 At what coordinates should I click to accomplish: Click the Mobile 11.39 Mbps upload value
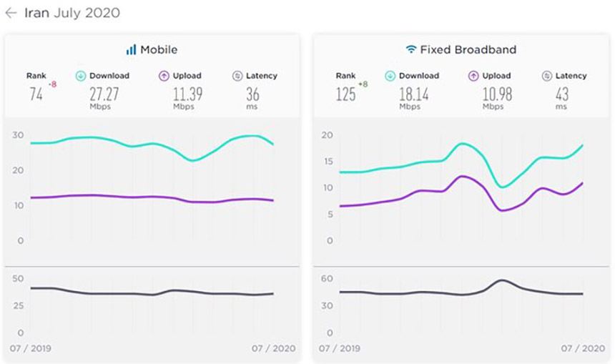tap(187, 94)
